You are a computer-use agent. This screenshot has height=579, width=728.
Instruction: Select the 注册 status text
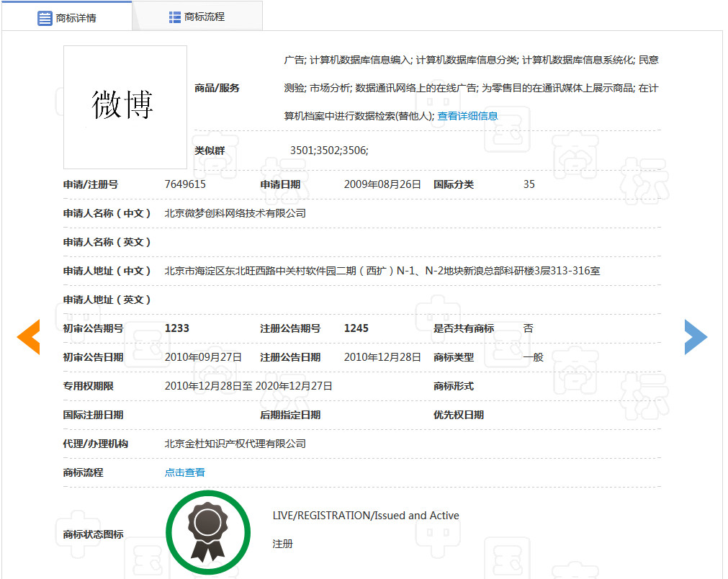pyautogui.click(x=283, y=544)
